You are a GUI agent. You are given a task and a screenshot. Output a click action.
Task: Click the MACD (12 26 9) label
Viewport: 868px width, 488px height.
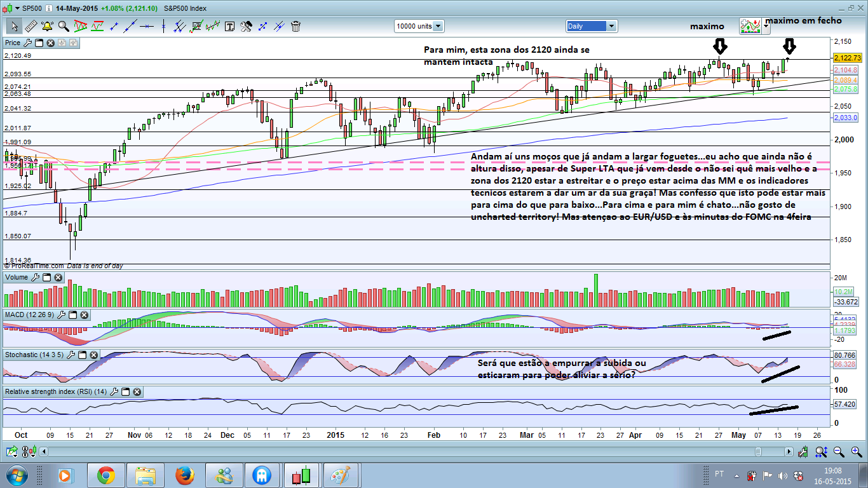(x=30, y=315)
